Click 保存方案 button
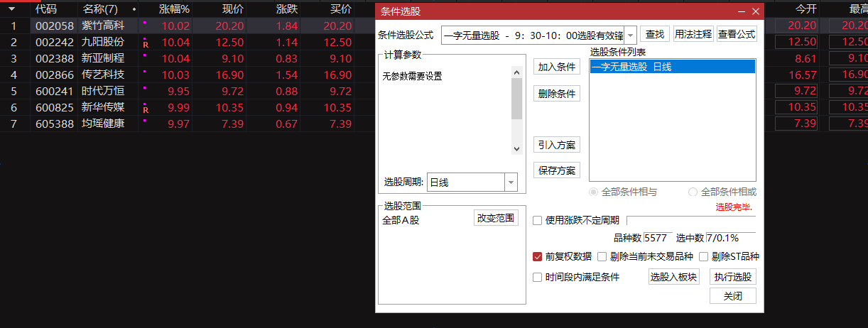The image size is (868, 328). (x=557, y=170)
